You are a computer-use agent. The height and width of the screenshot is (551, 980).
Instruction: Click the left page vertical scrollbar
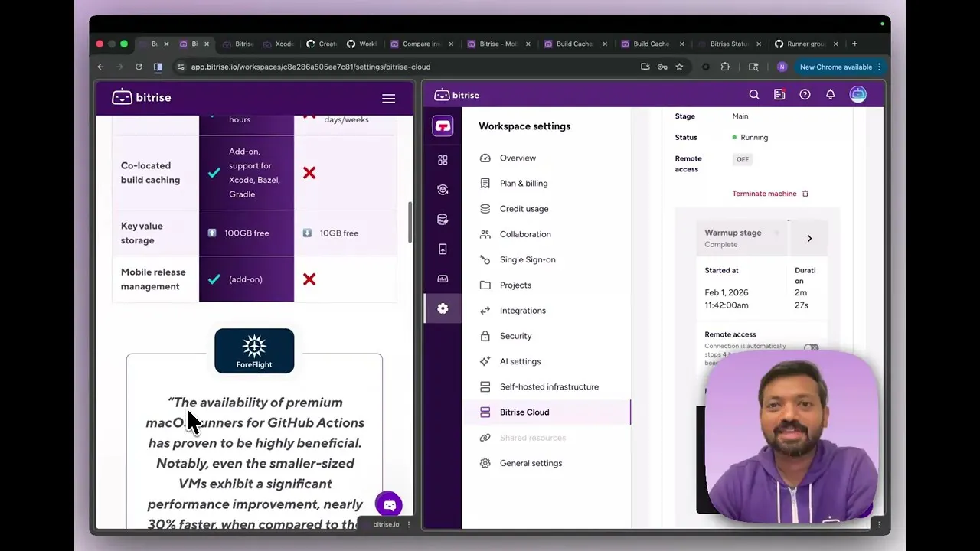[x=410, y=223]
